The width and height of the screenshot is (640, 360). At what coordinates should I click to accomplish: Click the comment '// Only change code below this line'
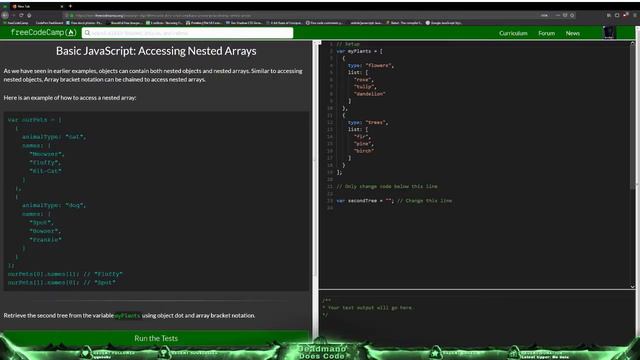tap(387, 187)
